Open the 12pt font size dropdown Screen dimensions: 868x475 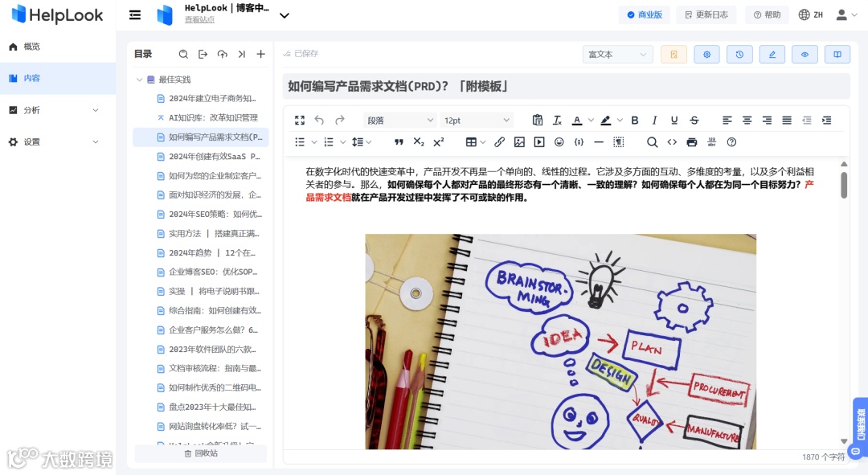[478, 120]
